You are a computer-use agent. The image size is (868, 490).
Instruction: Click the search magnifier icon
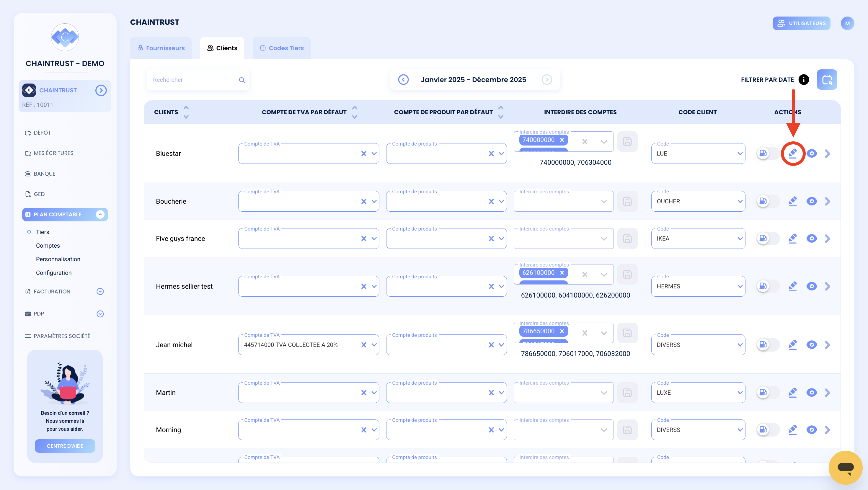point(242,80)
